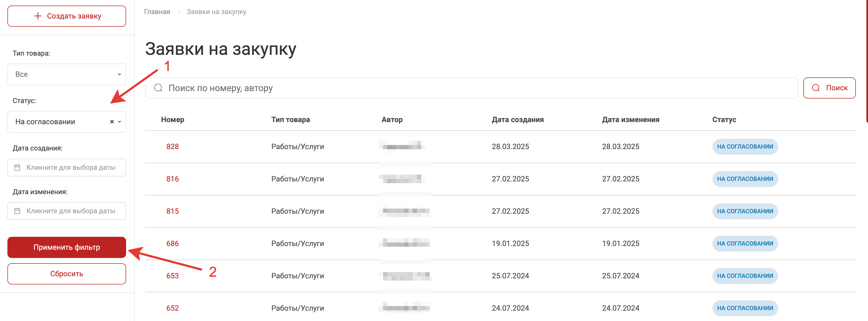Go to Главная breadcrumb
The width and height of the screenshot is (868, 321).
(x=157, y=12)
